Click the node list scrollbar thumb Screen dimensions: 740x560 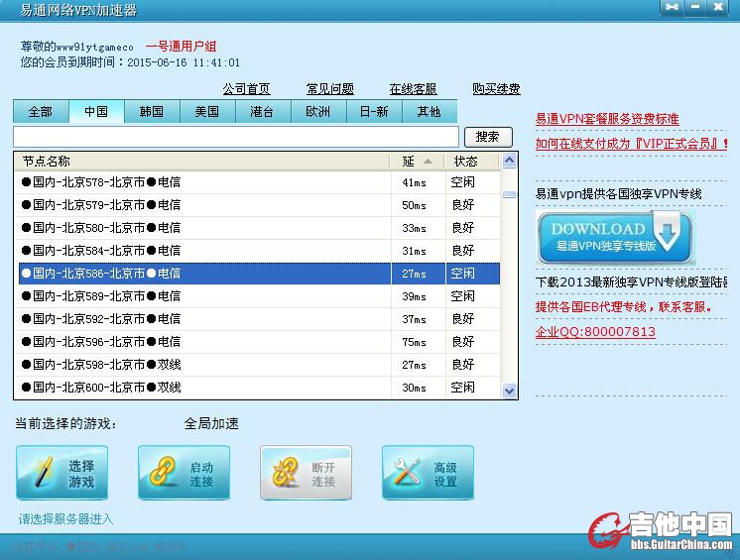click(x=509, y=194)
